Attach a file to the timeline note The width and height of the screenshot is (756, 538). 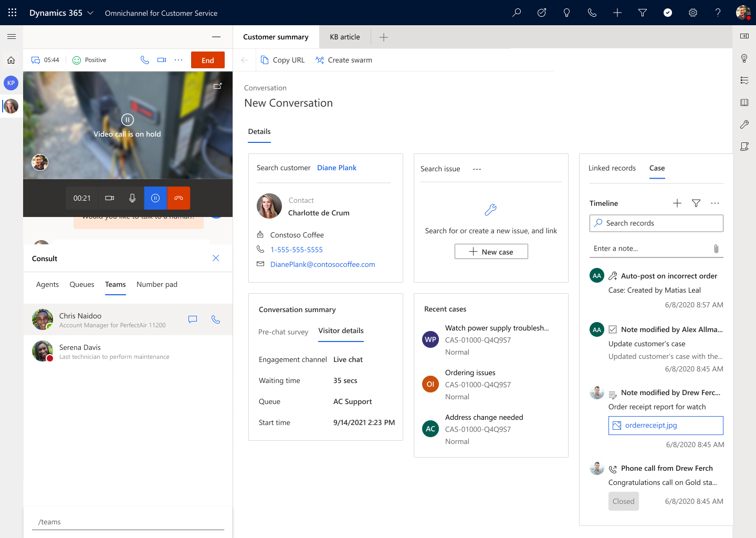716,249
